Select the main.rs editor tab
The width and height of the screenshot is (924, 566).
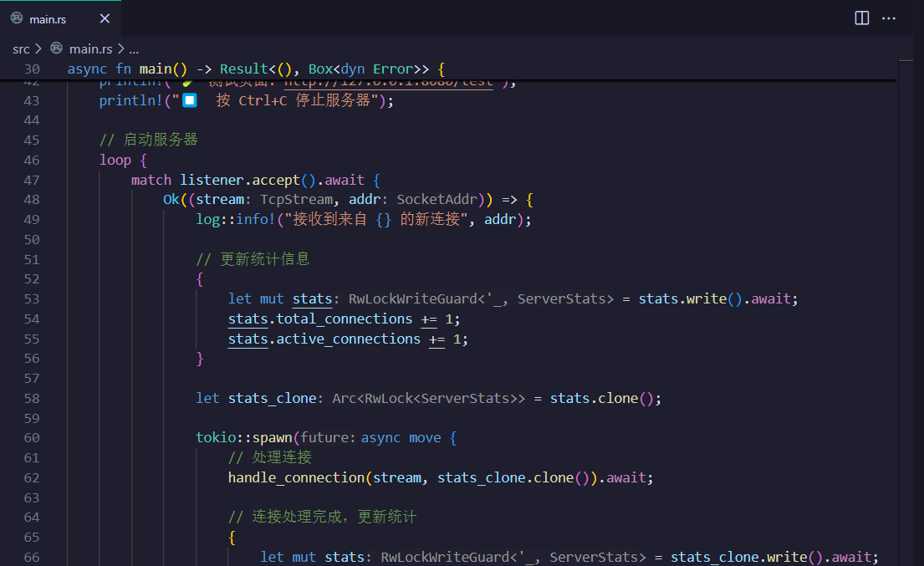point(61,19)
